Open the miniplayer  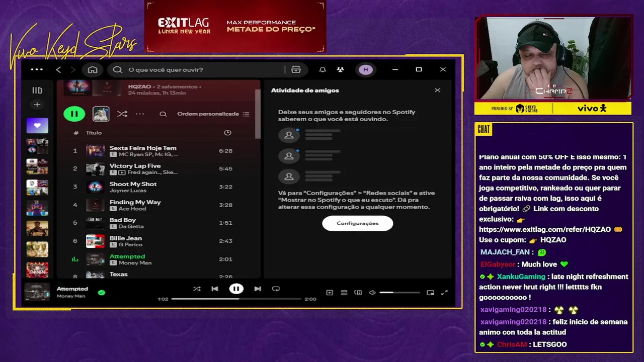coord(430,293)
